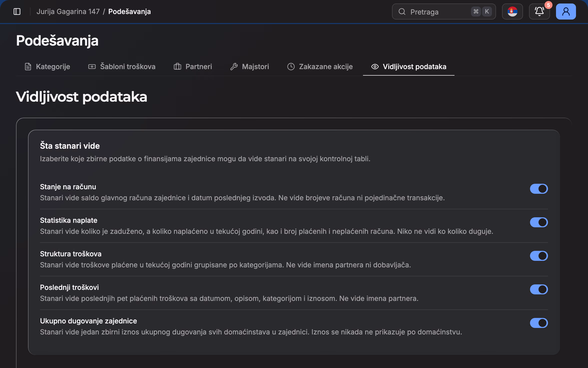Open Jurija Gagarina 147 breadcrumb link
Viewport: 588px width, 368px height.
click(x=68, y=12)
